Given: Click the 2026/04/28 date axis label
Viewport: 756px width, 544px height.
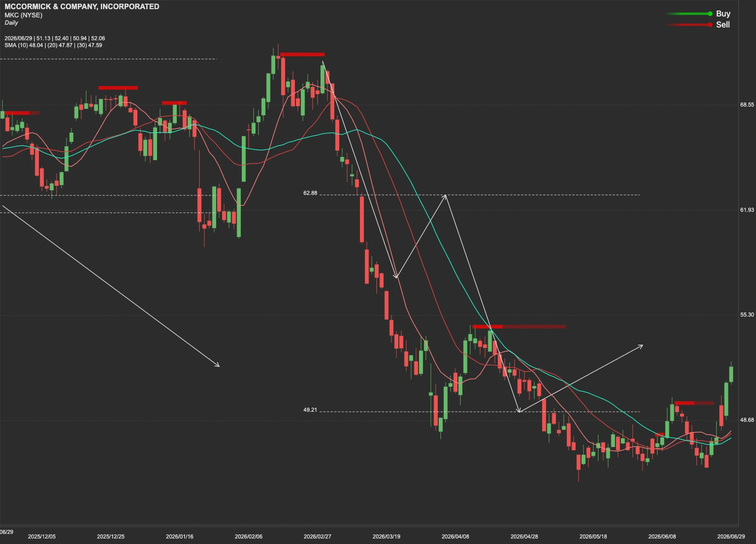Looking at the screenshot, I should (x=524, y=536).
